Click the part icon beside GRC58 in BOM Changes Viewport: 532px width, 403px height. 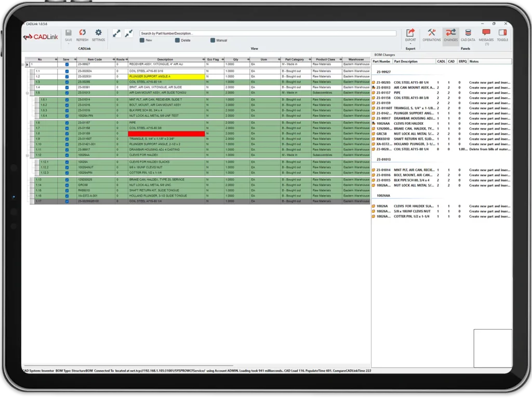point(374,134)
